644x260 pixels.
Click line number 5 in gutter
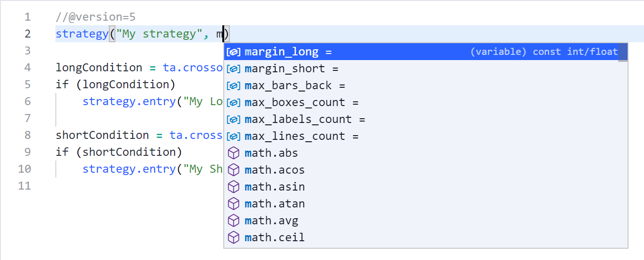click(x=27, y=85)
